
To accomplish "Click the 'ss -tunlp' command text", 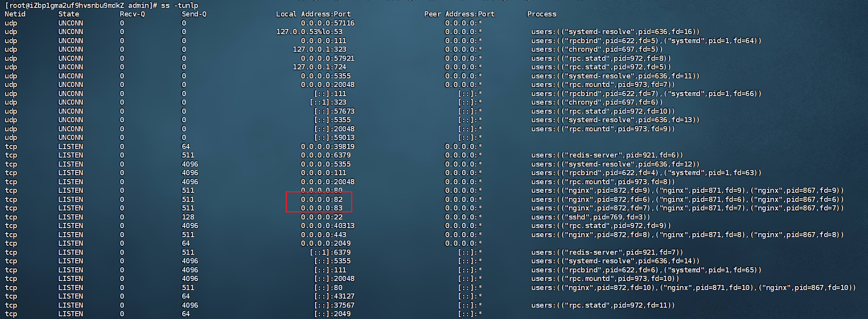I will point(179,5).
